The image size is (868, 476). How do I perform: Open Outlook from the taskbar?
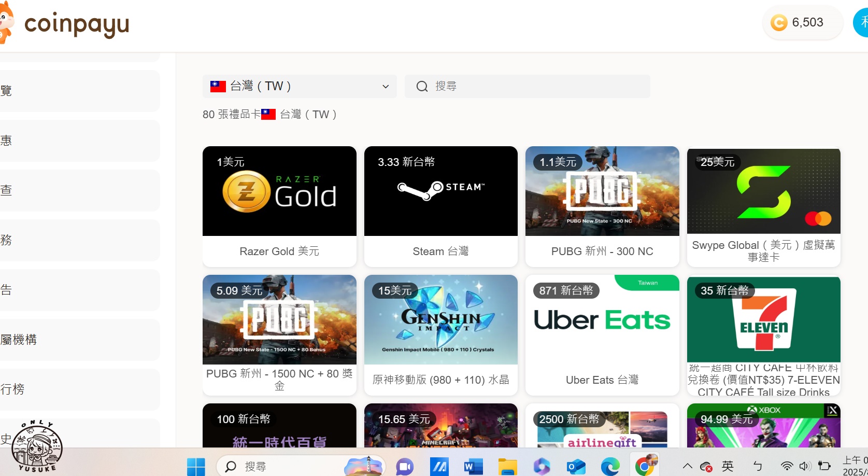[x=576, y=467]
